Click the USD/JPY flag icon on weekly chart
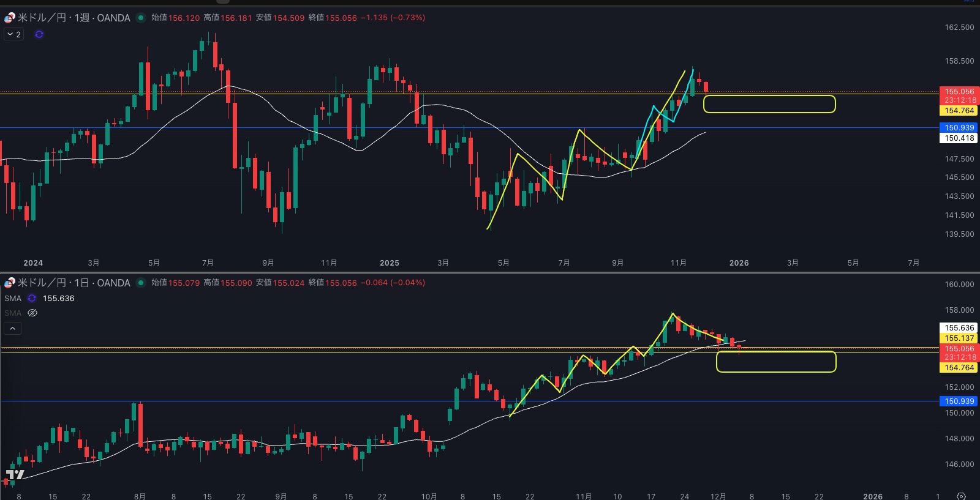 [9, 18]
